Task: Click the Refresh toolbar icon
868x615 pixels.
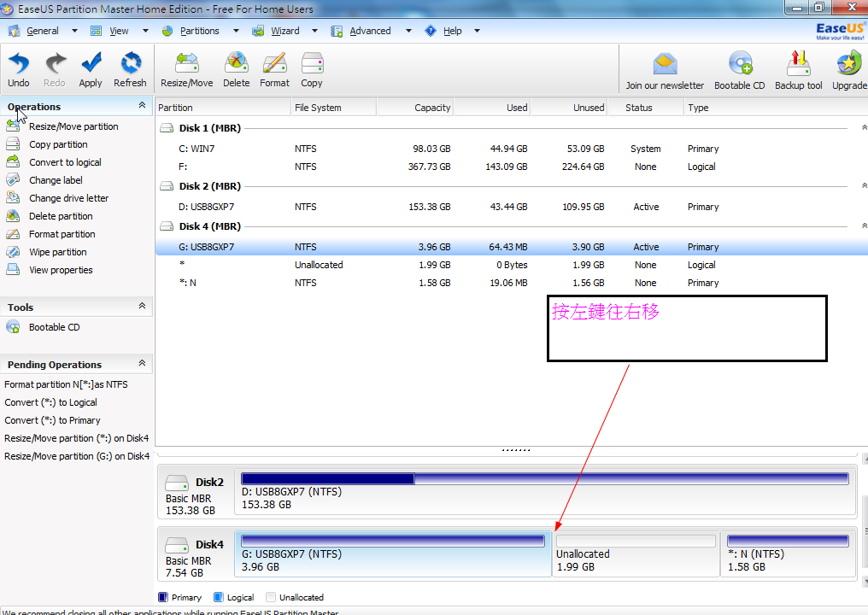Action: (x=131, y=63)
